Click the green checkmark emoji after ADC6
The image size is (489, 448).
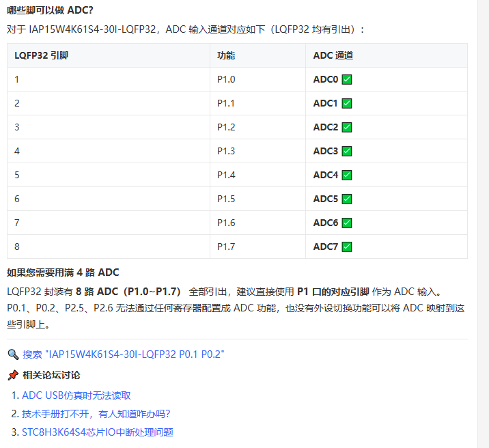pyautogui.click(x=347, y=223)
